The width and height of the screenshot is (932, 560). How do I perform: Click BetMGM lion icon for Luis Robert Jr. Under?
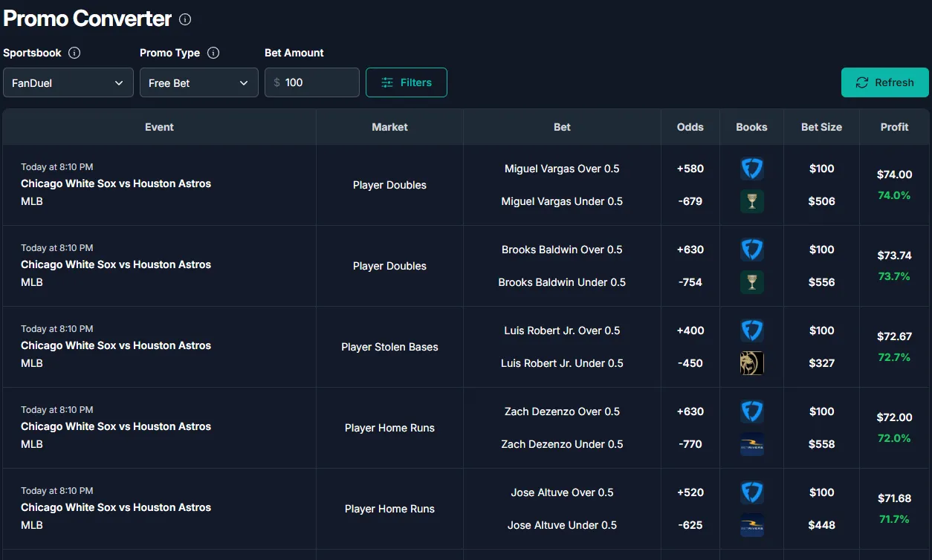point(752,363)
